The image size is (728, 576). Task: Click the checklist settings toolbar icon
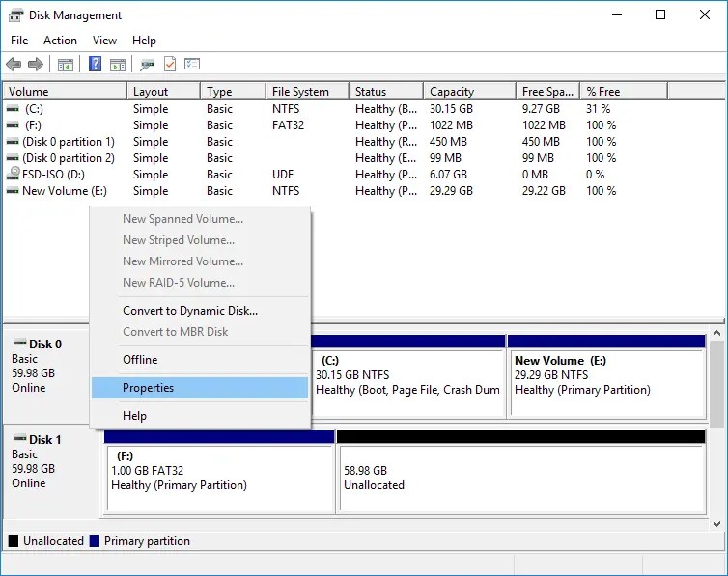click(192, 65)
